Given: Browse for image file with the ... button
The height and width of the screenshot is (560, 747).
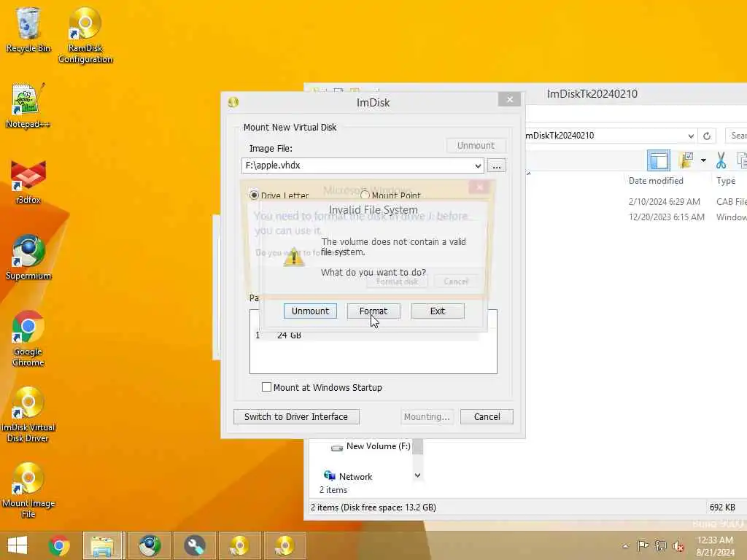Looking at the screenshot, I should tap(496, 166).
